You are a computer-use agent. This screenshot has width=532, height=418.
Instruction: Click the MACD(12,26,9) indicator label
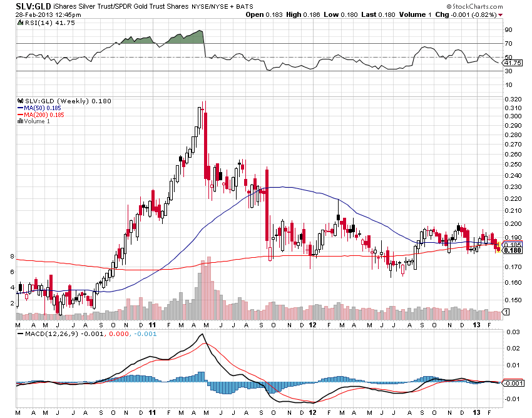(51, 334)
